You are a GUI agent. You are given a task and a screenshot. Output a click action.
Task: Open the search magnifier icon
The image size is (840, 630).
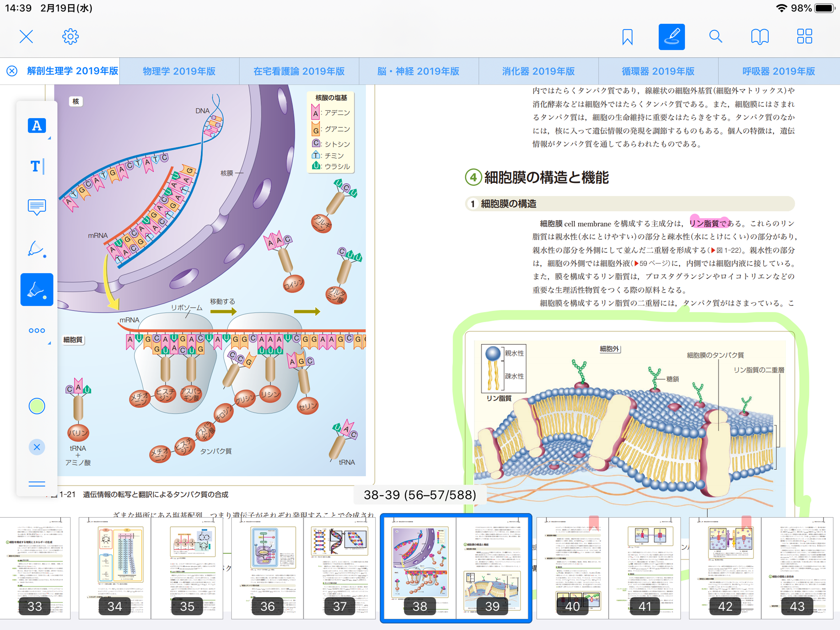[x=715, y=37]
